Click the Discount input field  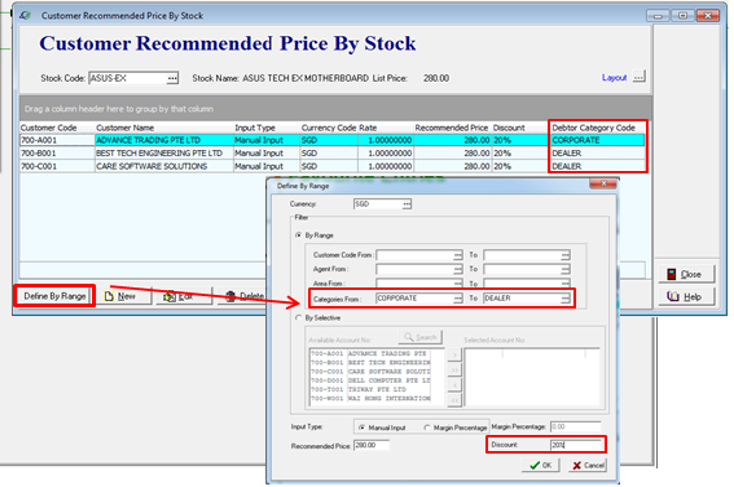[x=576, y=445]
